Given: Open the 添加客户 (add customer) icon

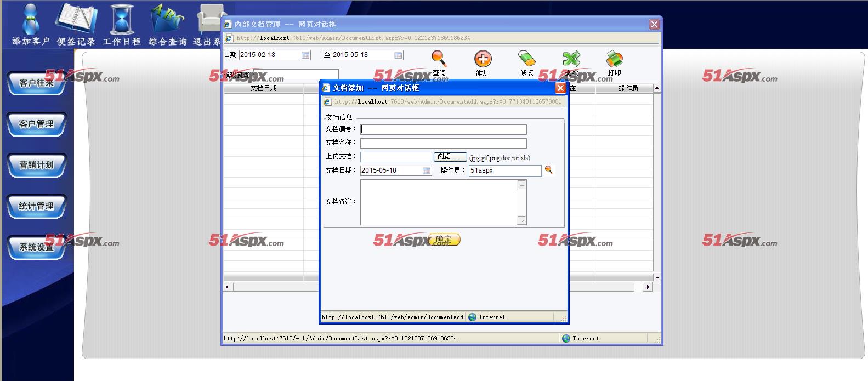Looking at the screenshot, I should click(31, 25).
